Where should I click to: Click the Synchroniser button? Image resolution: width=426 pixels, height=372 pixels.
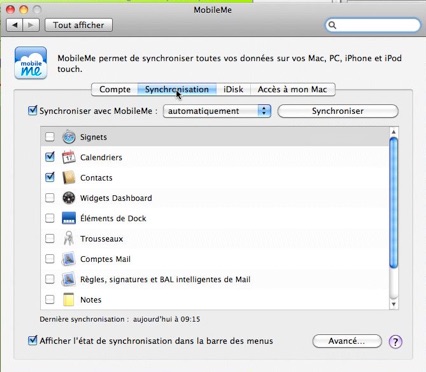[x=338, y=111]
